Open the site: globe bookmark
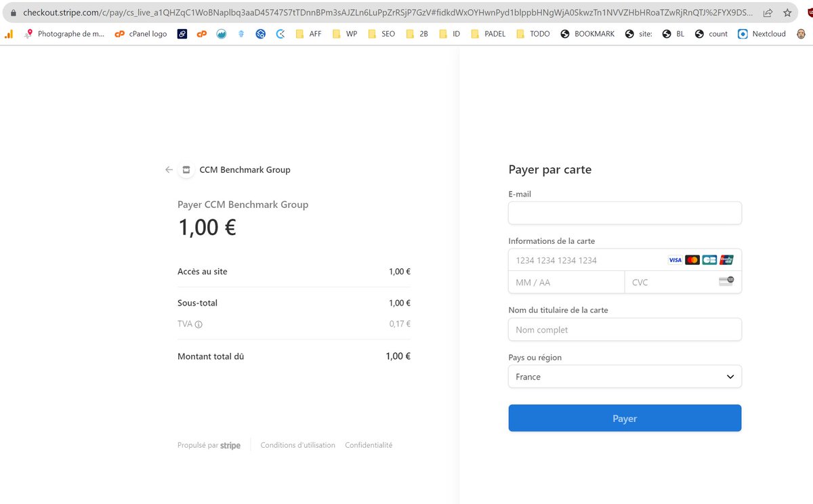813x504 pixels. (x=638, y=34)
